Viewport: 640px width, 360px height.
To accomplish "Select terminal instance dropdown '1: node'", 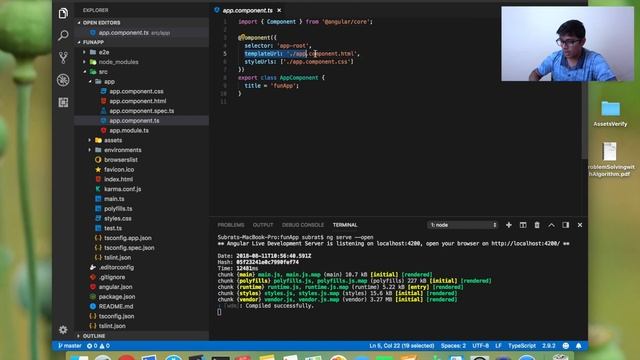I will 462,225.
